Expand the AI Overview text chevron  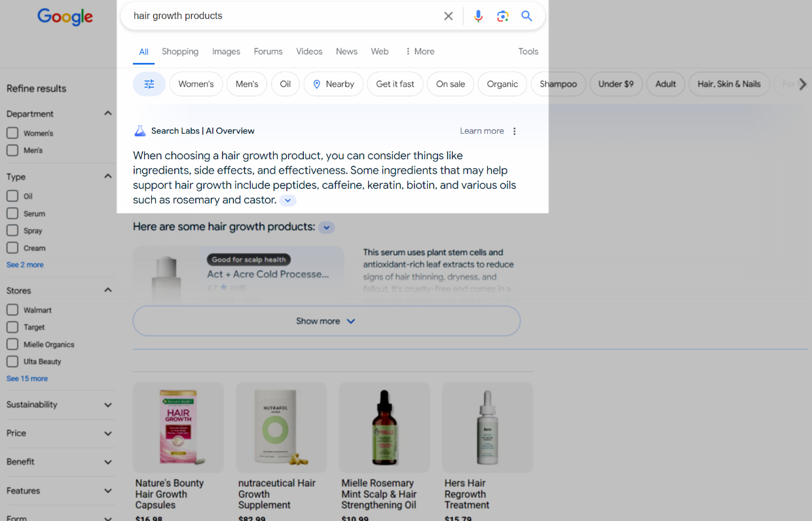[x=288, y=201]
